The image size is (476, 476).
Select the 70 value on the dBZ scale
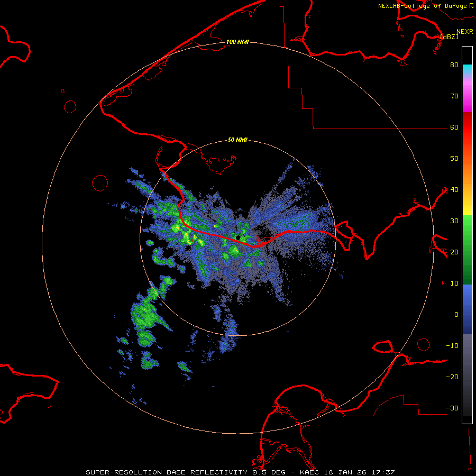coord(454,96)
